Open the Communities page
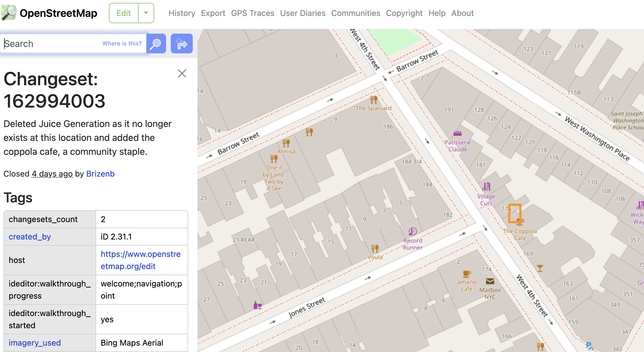 click(x=356, y=13)
